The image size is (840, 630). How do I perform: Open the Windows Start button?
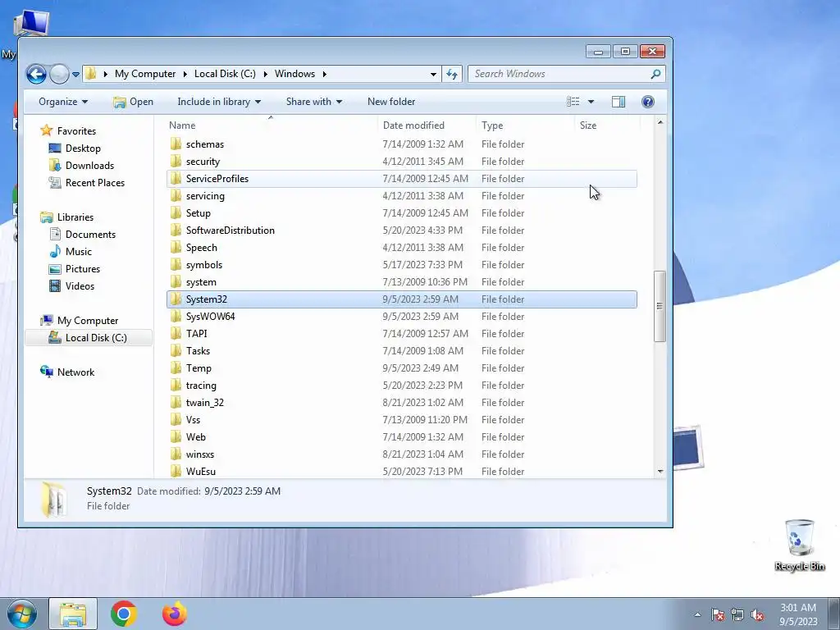click(x=21, y=614)
